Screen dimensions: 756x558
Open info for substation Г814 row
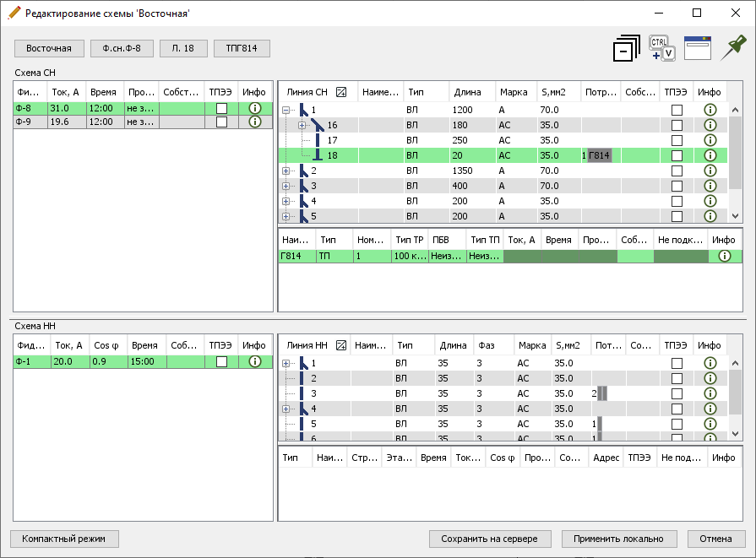(x=725, y=256)
